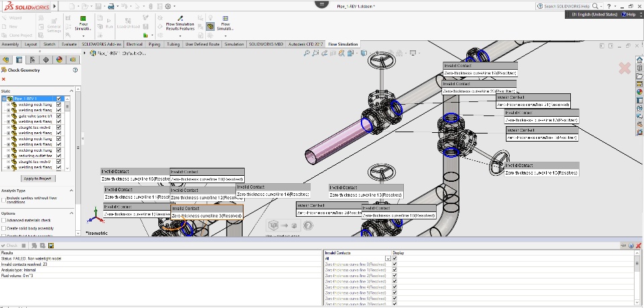Open the Flow Simulation Results Features dropdown arrow

[x=180, y=36]
